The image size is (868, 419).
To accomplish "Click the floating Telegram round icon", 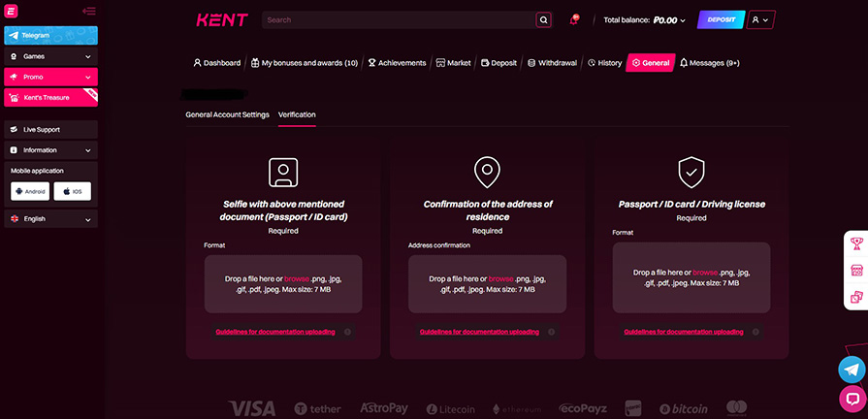I will coord(852,369).
